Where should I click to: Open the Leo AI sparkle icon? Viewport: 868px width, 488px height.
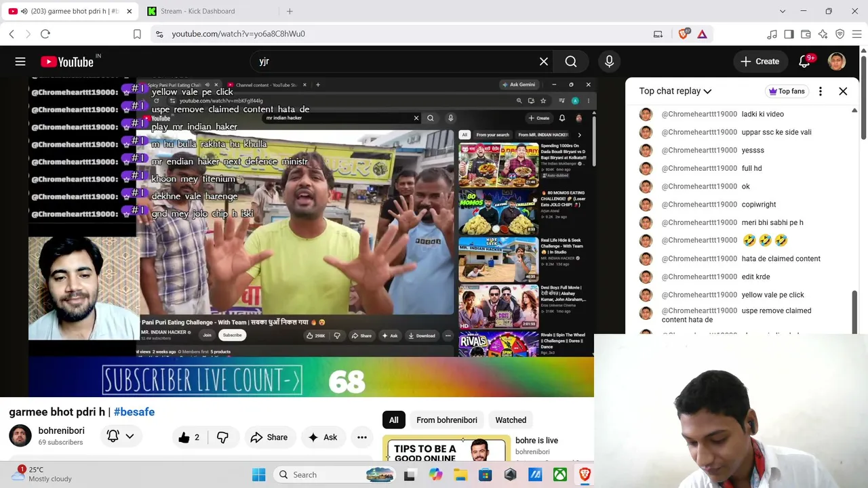[x=823, y=34]
